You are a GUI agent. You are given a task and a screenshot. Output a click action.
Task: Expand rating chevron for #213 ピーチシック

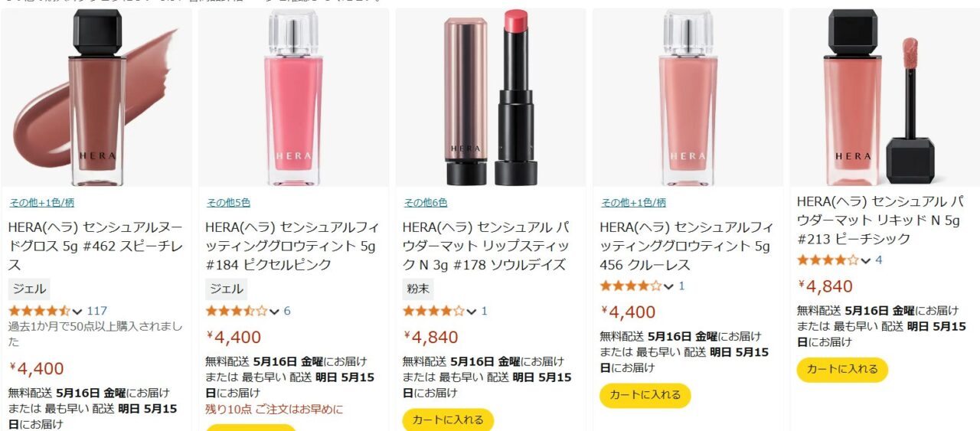click(x=866, y=260)
